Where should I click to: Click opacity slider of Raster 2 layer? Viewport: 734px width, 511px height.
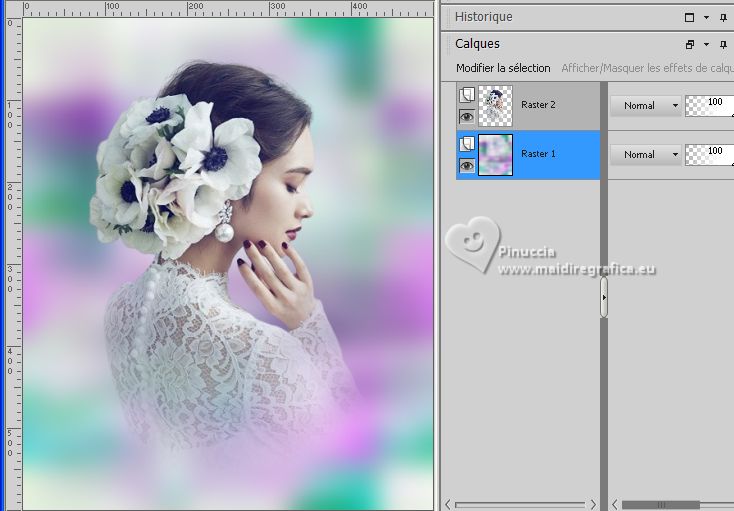point(709,106)
